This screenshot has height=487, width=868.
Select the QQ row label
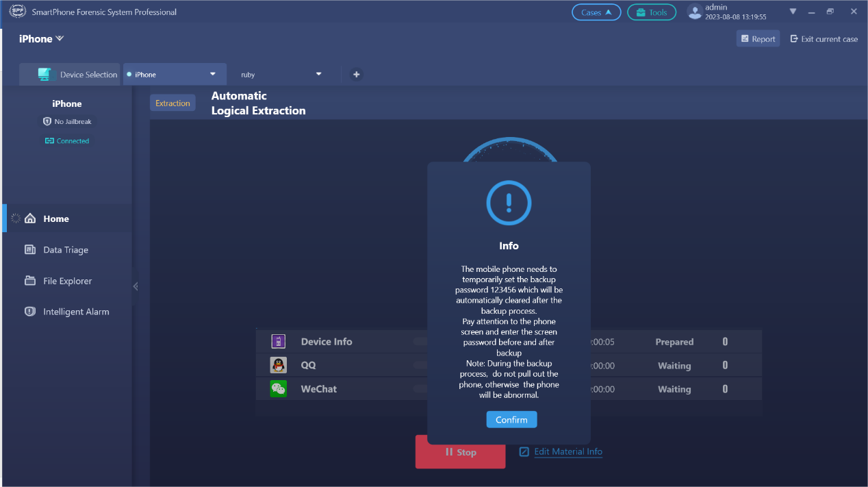coord(309,365)
